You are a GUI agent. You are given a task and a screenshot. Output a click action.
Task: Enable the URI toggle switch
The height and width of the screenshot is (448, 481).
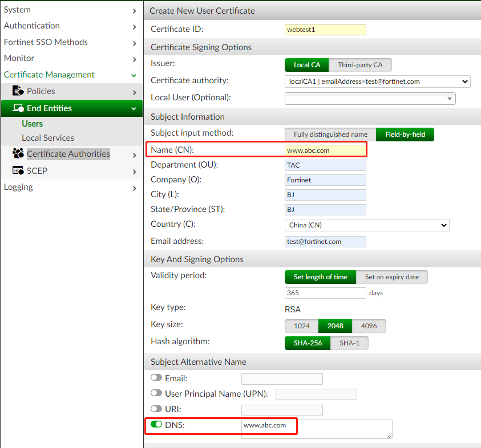156,409
